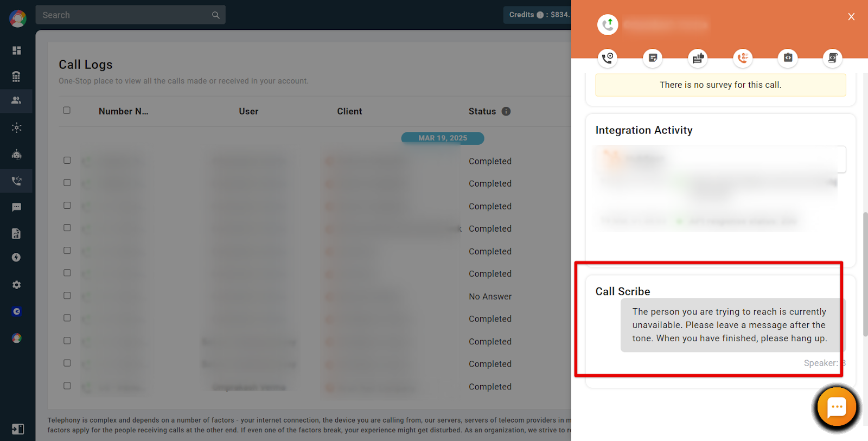The height and width of the screenshot is (441, 868).
Task: Click the No Answer status cell
Action: [490, 297]
